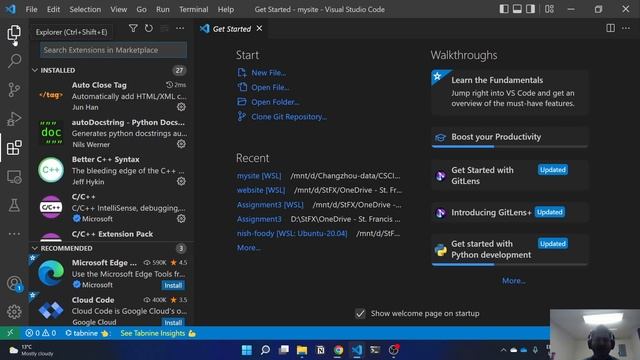Open editor more actions menu
The image size is (640, 360).
(x=626, y=28)
